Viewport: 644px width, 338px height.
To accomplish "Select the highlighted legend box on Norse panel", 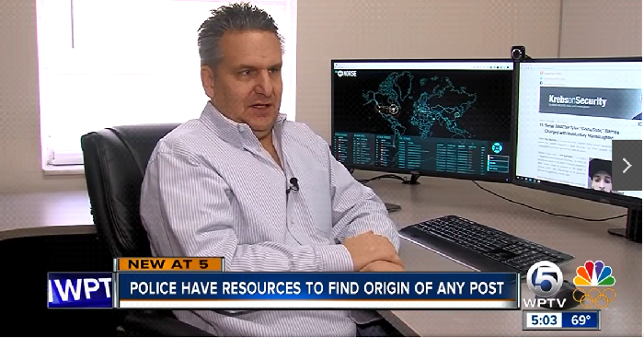I will tap(498, 163).
